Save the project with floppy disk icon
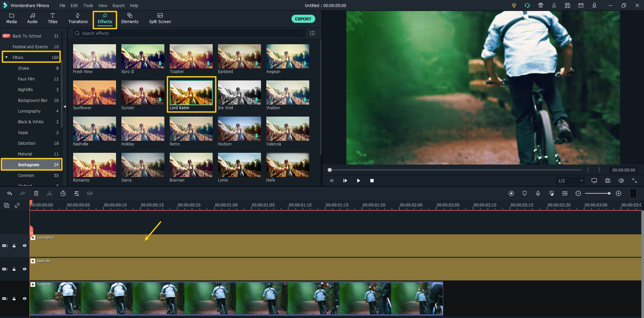The image size is (644, 318). pyautogui.click(x=568, y=5)
